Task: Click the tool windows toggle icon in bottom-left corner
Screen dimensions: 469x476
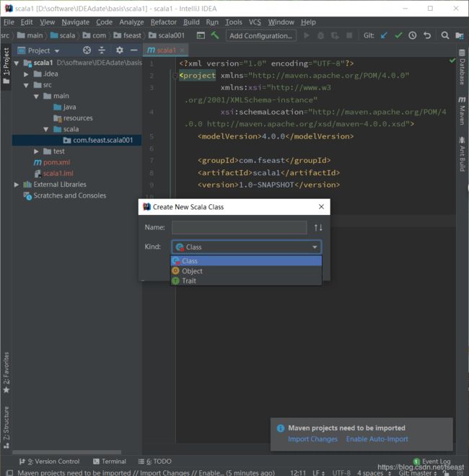Action: (x=9, y=472)
